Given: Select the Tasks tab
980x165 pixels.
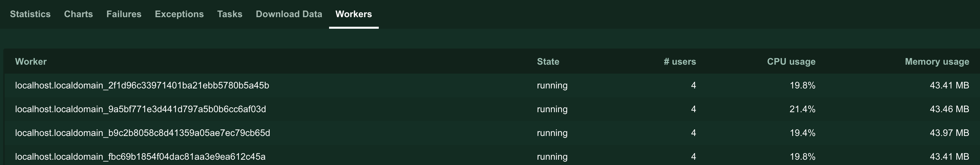Looking at the screenshot, I should [229, 14].
